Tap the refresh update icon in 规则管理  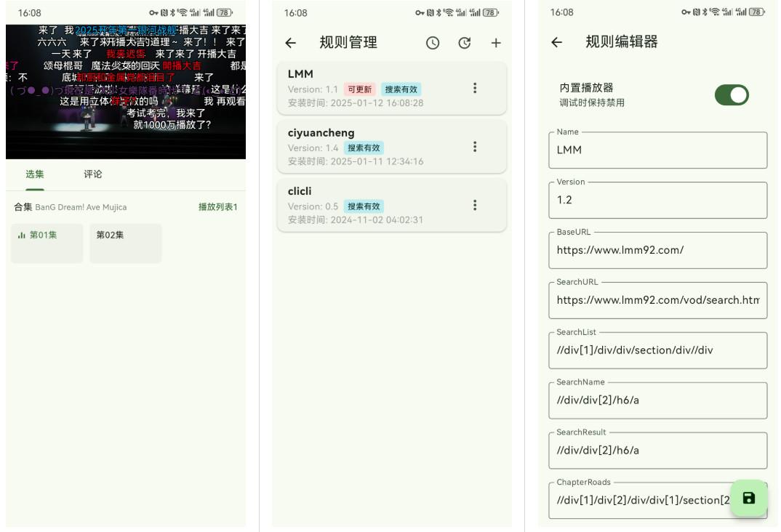click(465, 43)
